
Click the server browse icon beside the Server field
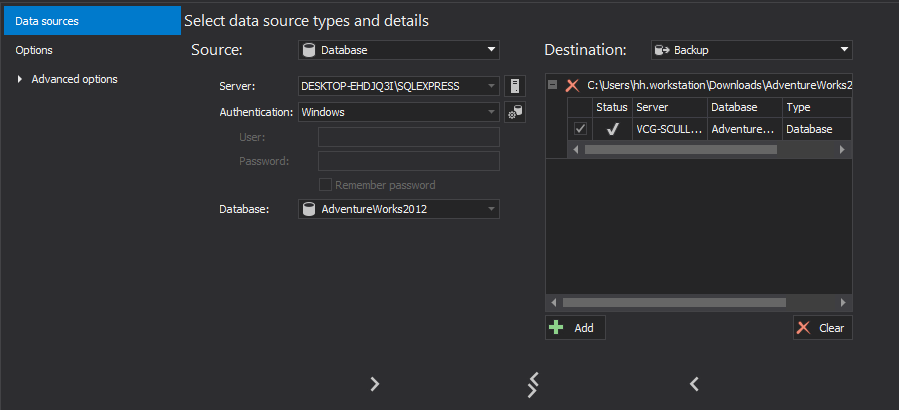(x=514, y=86)
